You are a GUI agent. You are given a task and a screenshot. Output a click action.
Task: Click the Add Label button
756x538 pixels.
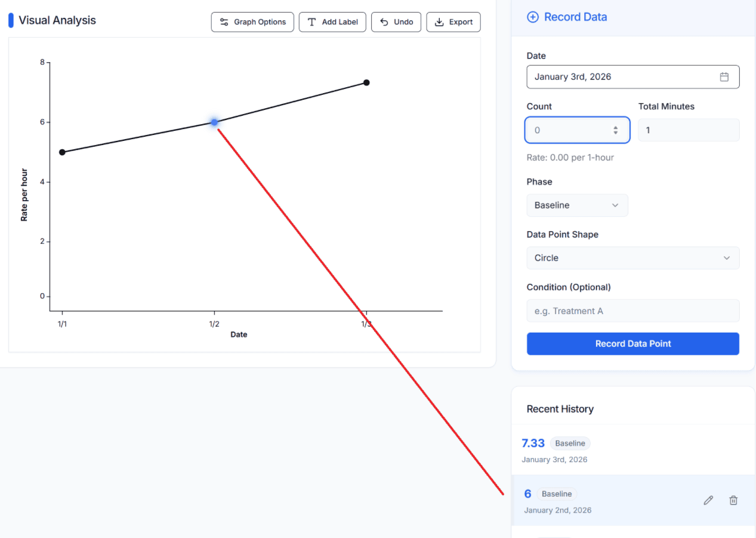click(x=332, y=22)
